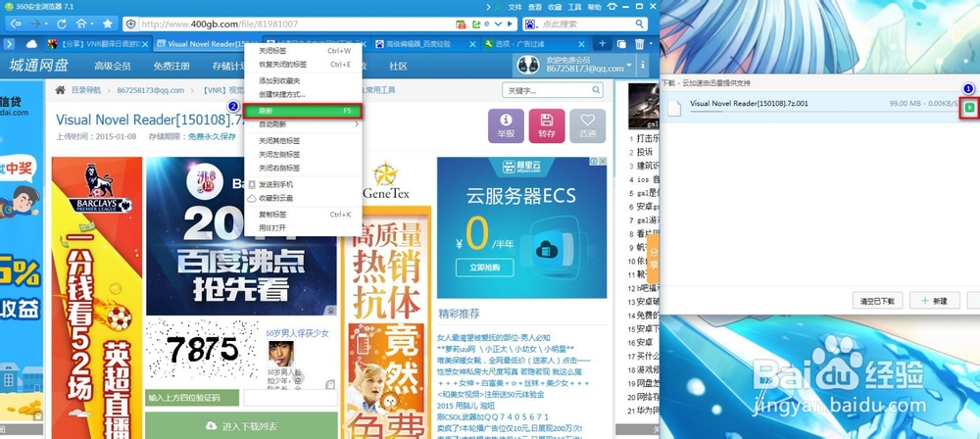
Task: Open the 工具 menu in title bar
Action: coord(574,7)
